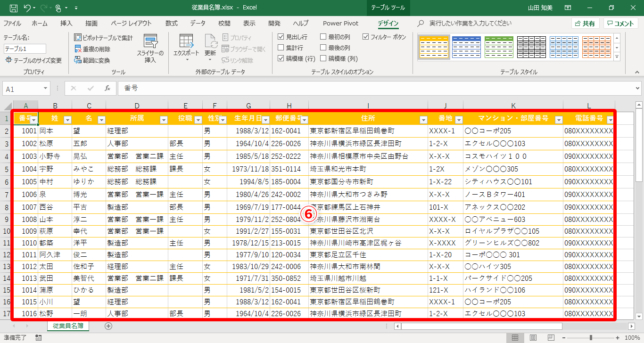
Task: Check First Column (最初の列) checkbox
Action: 323,37
